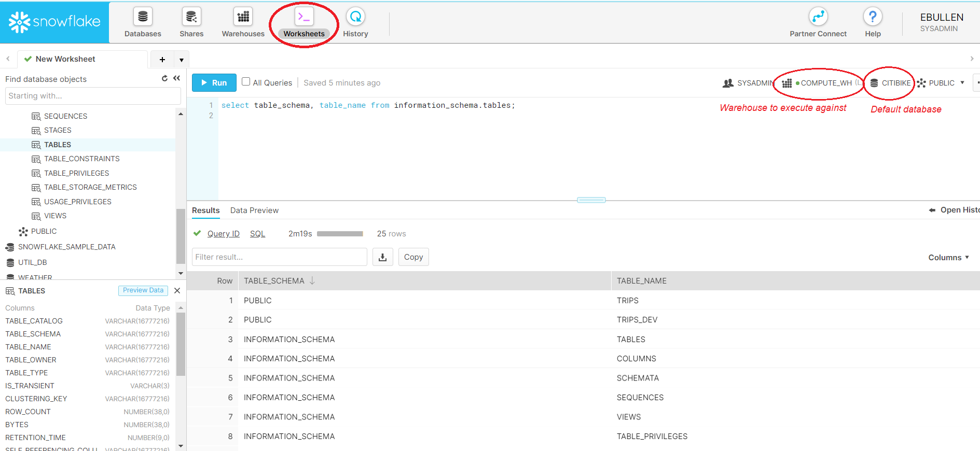Viewport: 980px width, 451px height.
Task: Copy the query results
Action: coord(413,257)
